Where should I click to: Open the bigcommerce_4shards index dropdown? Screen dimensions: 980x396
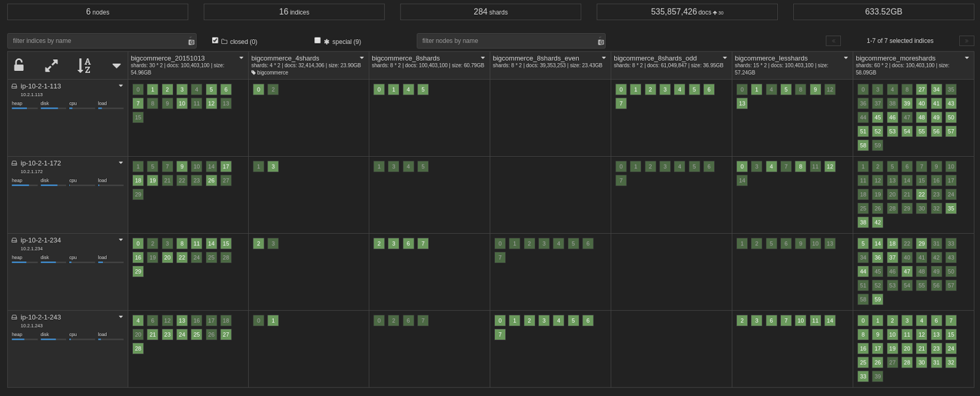point(362,58)
